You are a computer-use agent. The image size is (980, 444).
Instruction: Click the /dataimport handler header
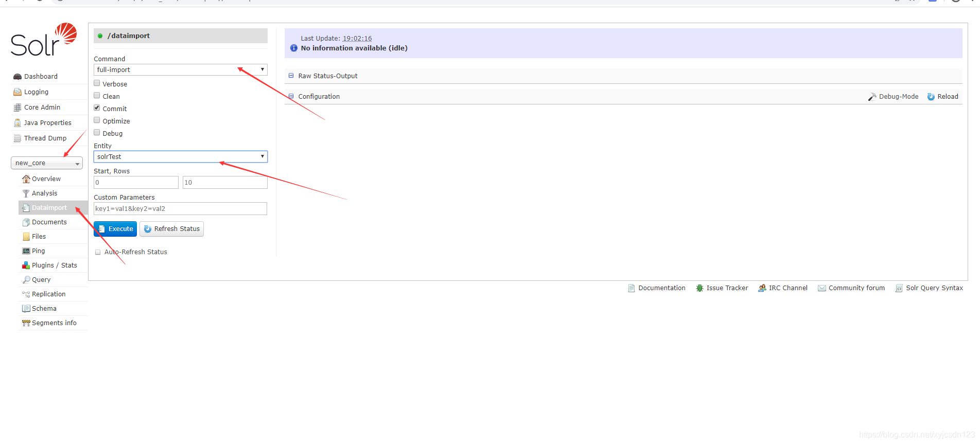(181, 35)
